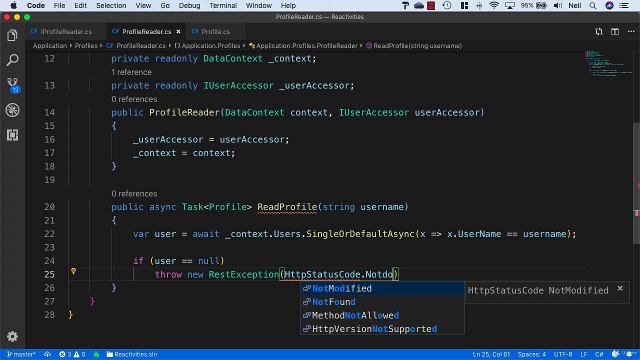Viewport: 640px width, 360px height.
Task: Click the volume icon in menu bar
Action: click(x=558, y=5)
